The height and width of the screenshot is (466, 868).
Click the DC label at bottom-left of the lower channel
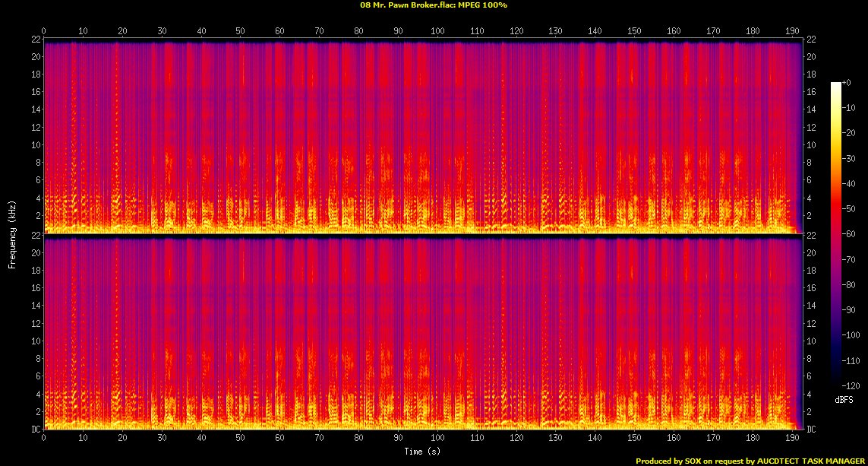click(35, 429)
